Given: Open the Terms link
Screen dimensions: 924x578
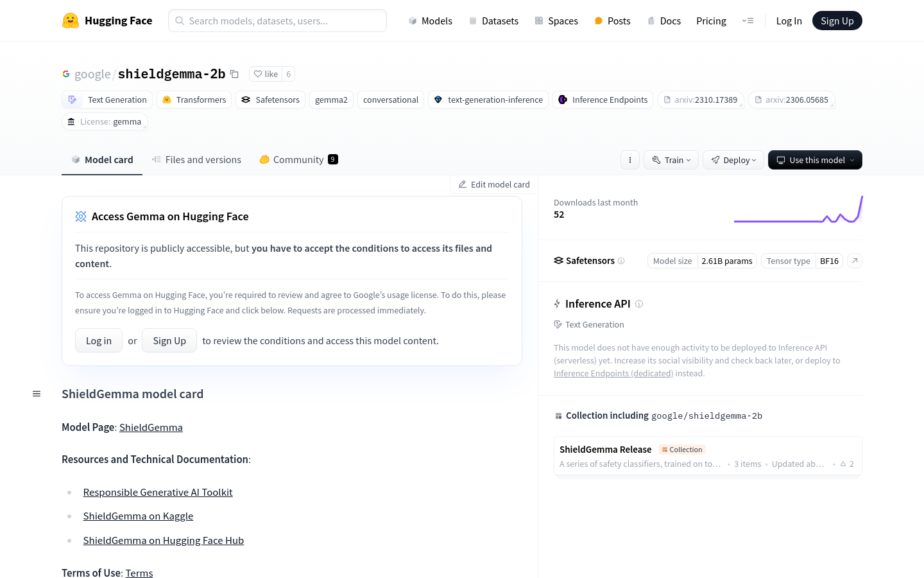Looking at the screenshot, I should click(x=139, y=572).
